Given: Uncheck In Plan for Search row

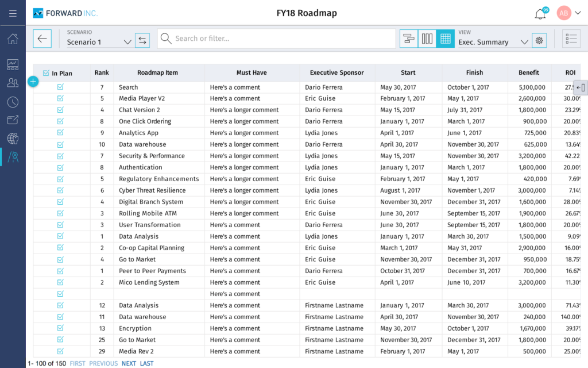Looking at the screenshot, I should pos(60,87).
